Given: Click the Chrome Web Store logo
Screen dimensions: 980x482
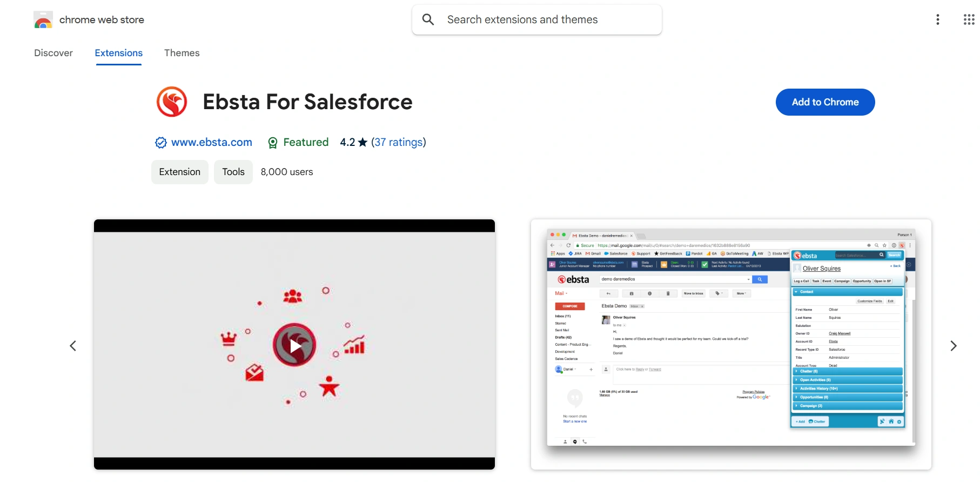Looking at the screenshot, I should point(43,20).
